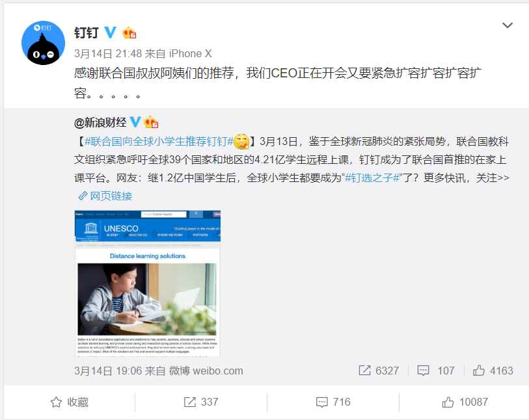The width and height of the screenshot is (529, 420).
Task: Click the blue V verified badge beside 钉钉
Action: (111, 33)
